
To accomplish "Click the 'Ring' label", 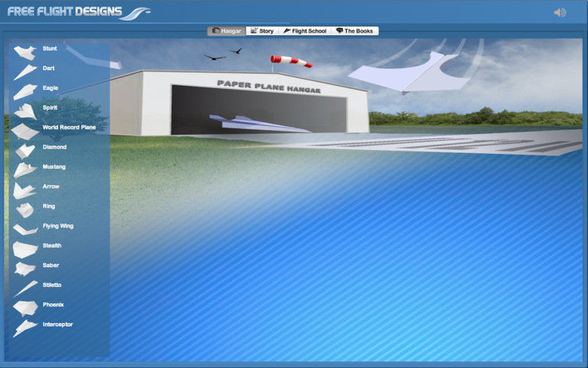I will (x=49, y=206).
